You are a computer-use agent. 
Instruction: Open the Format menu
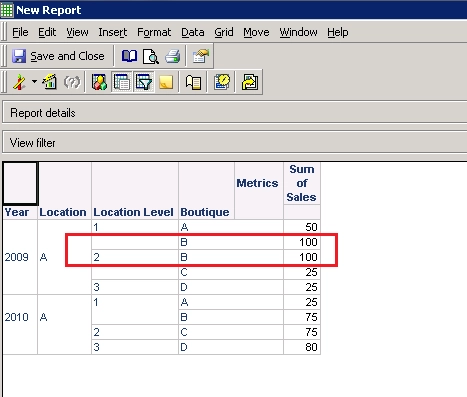pyautogui.click(x=154, y=32)
